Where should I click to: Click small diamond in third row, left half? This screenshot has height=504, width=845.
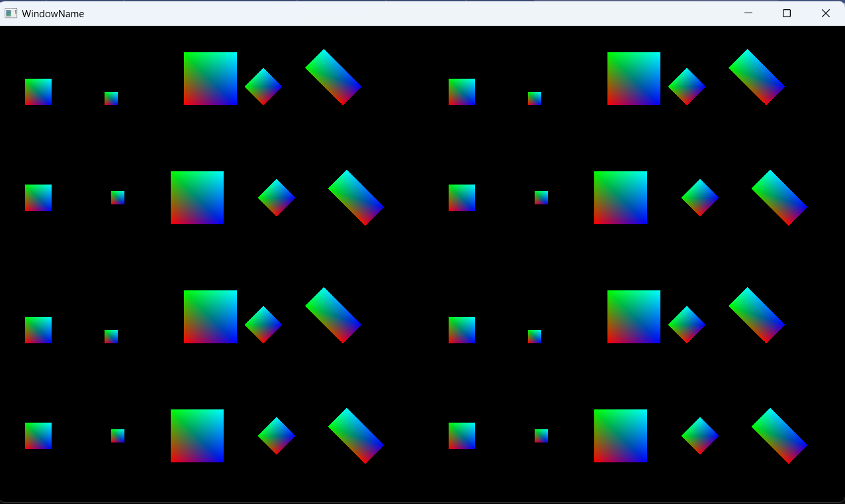(263, 325)
